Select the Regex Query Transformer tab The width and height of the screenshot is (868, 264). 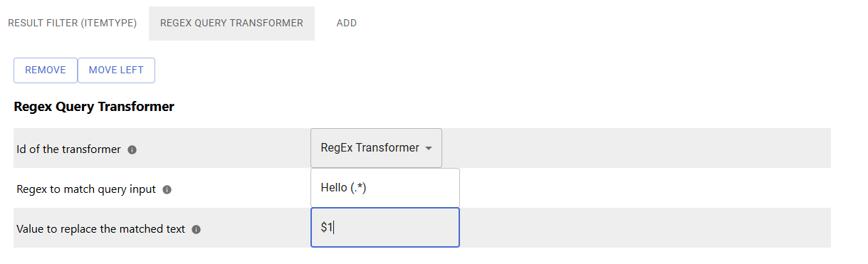tap(231, 23)
